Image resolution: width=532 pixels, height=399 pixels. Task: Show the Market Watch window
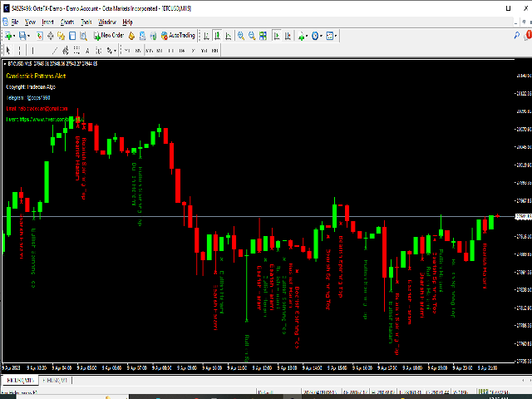(x=40, y=36)
